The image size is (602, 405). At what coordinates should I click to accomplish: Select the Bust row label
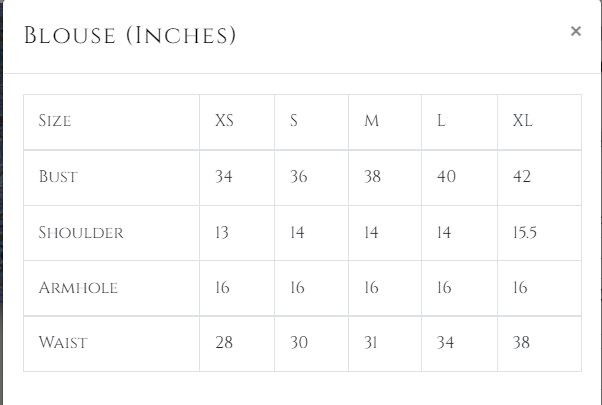click(x=58, y=177)
